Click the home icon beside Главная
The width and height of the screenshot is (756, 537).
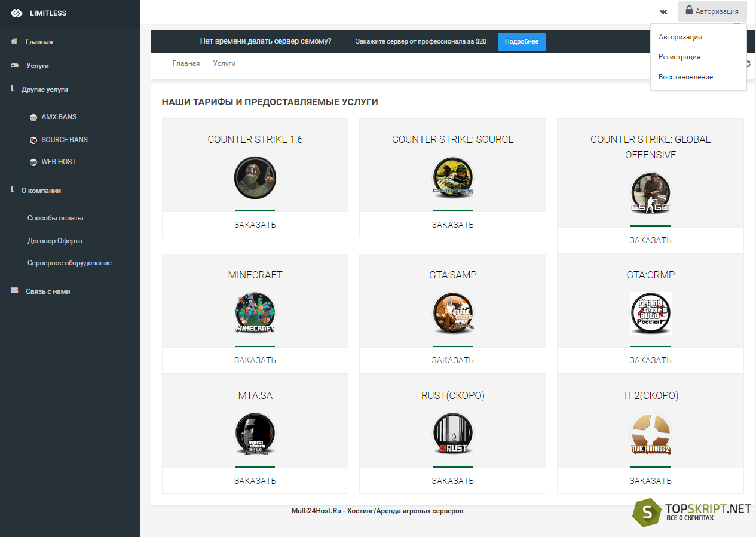click(14, 41)
